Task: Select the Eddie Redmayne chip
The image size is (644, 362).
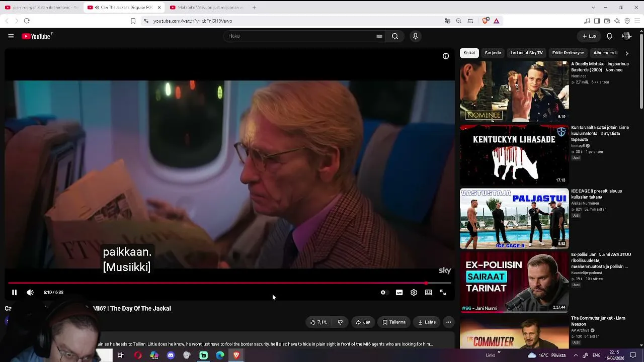Action: (x=568, y=53)
